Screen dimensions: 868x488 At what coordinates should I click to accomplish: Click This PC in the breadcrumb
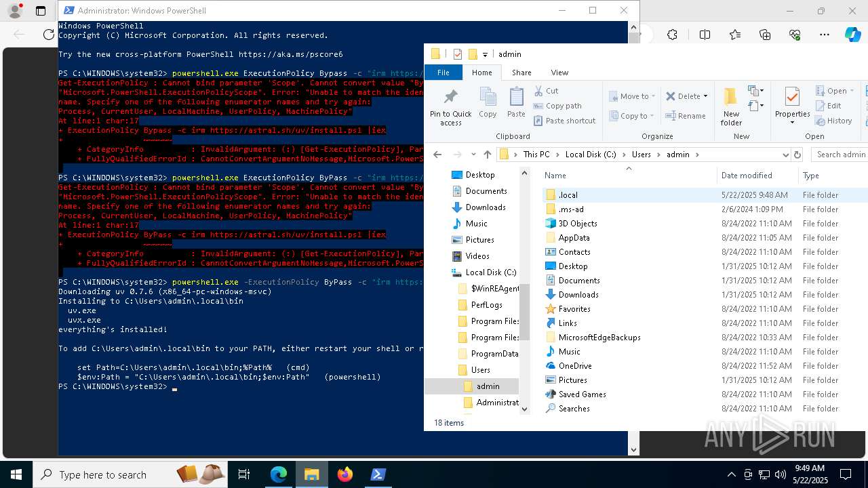click(x=536, y=155)
